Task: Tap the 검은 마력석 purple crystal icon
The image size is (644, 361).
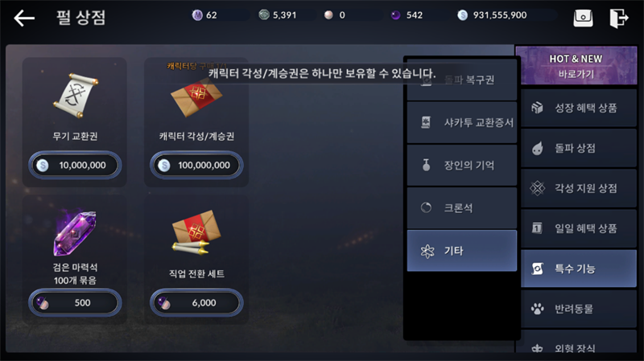Action: (x=75, y=232)
